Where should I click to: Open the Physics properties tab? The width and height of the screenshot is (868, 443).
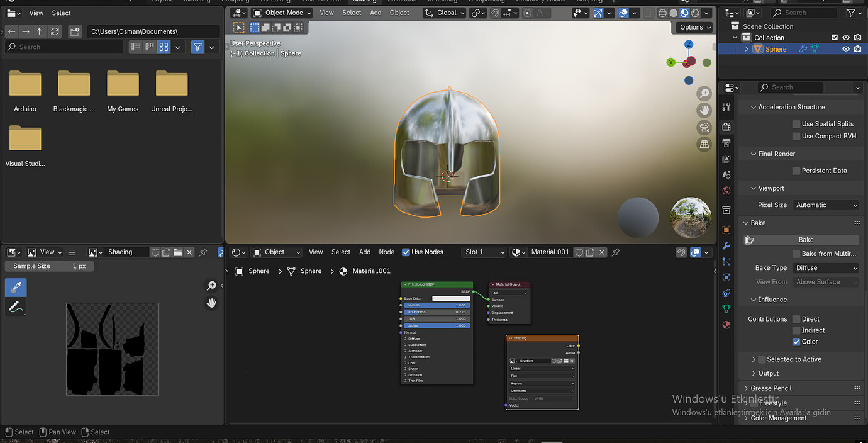click(x=726, y=277)
